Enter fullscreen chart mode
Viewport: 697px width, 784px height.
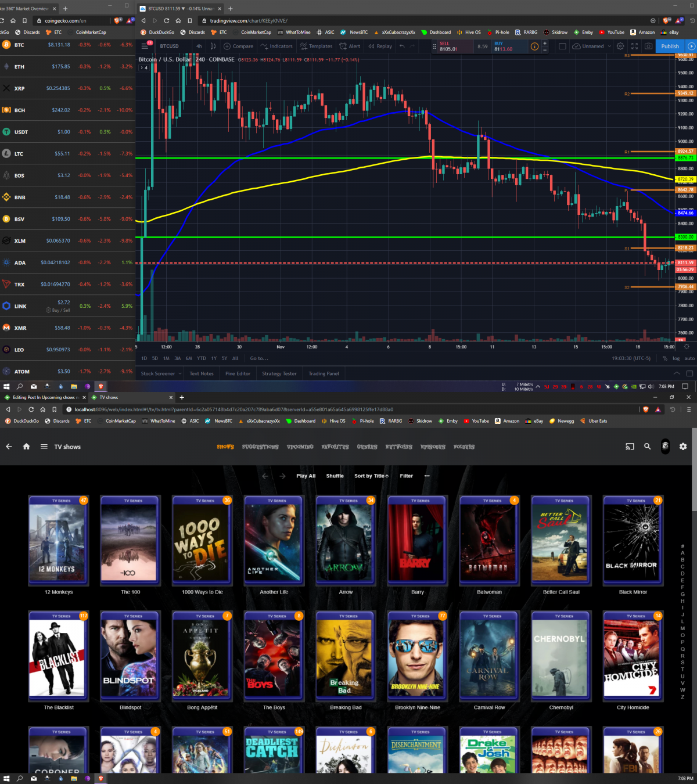[634, 46]
